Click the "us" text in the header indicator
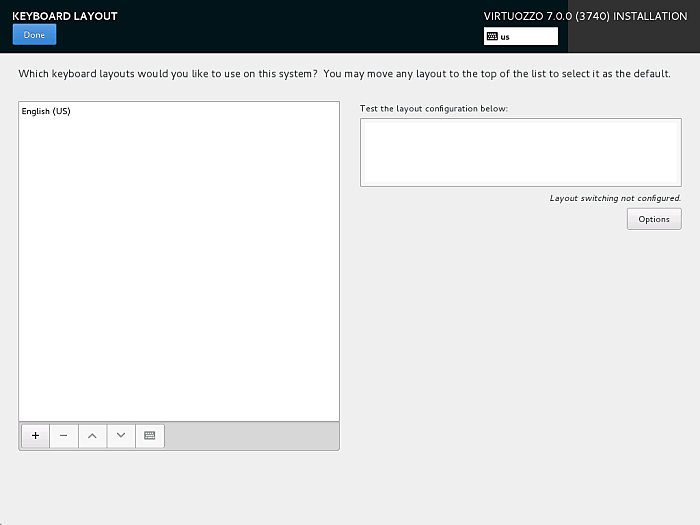 (505, 37)
